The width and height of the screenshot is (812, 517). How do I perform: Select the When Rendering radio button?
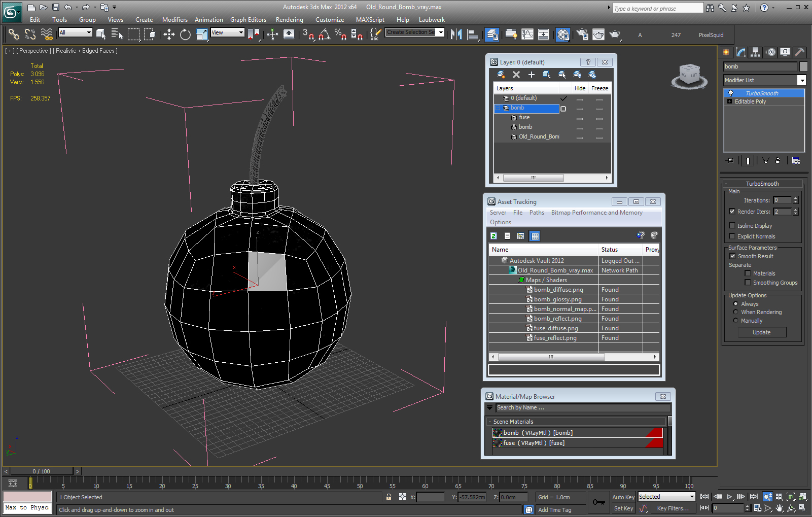(735, 312)
